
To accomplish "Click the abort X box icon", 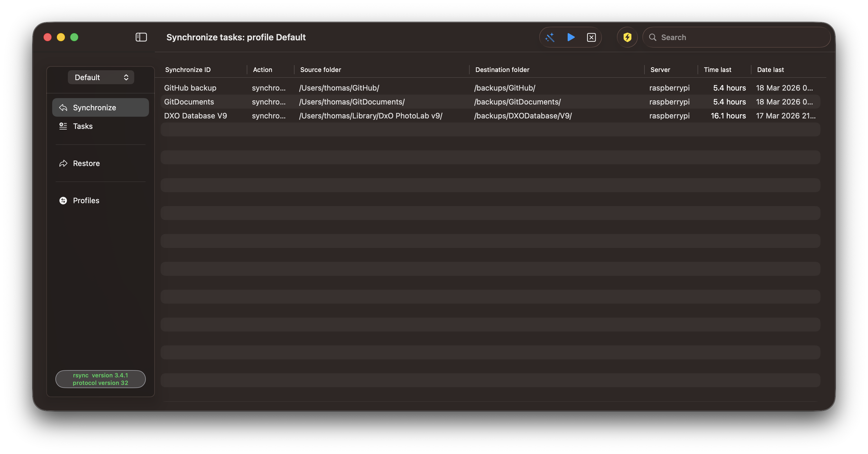I will tap(591, 37).
